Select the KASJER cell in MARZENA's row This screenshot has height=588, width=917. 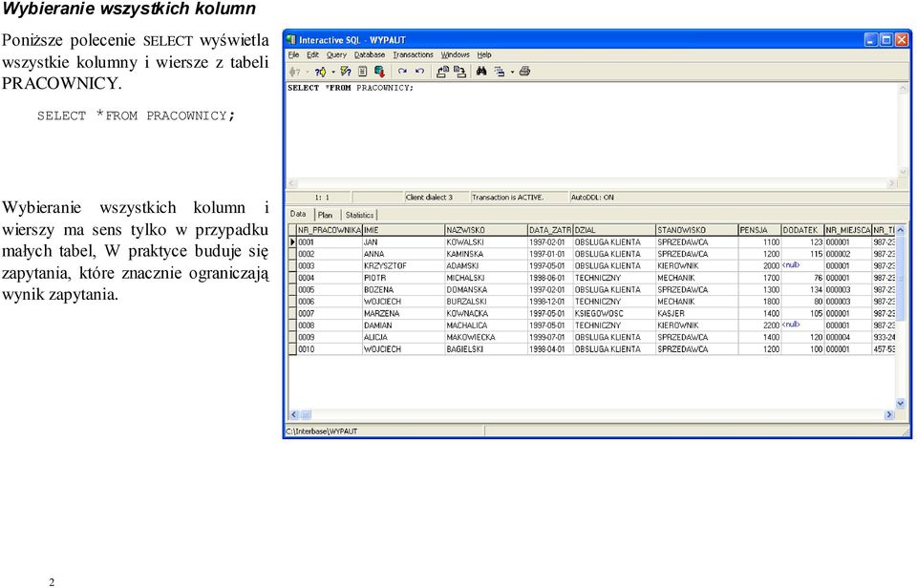click(696, 313)
